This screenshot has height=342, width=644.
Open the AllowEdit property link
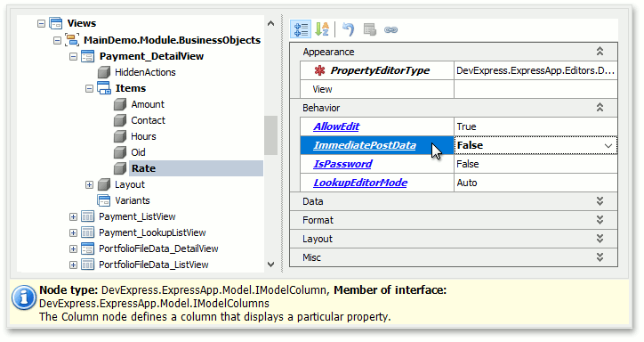click(336, 126)
